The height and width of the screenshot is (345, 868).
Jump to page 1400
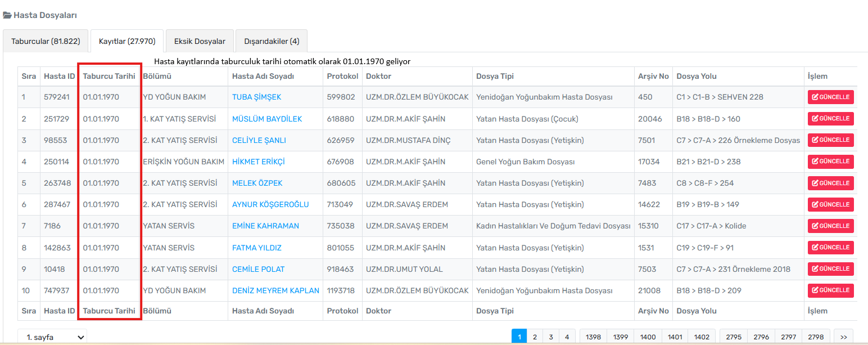click(648, 337)
